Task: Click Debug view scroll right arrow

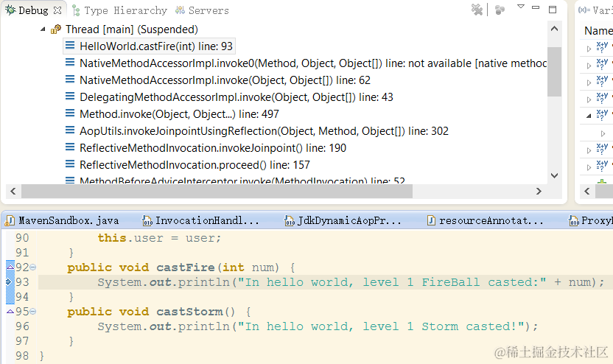Action: tap(539, 191)
